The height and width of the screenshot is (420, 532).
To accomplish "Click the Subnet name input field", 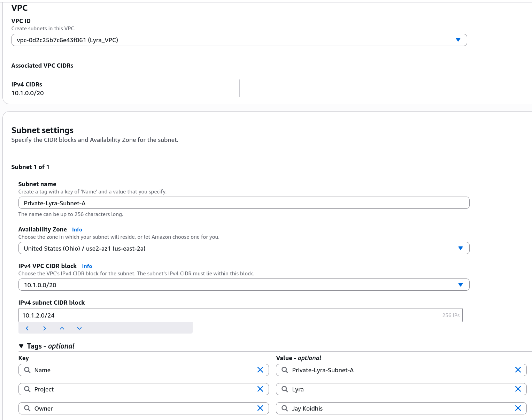I will (x=244, y=203).
